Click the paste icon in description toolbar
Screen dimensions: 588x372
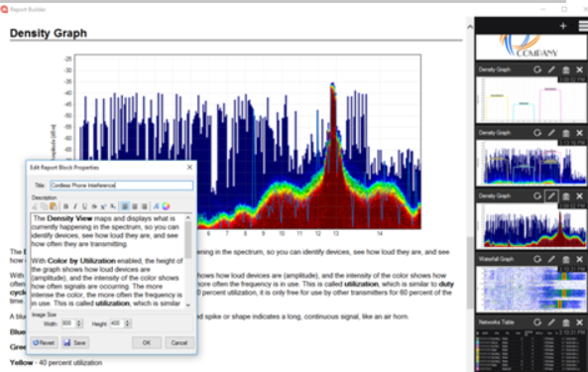54,206
